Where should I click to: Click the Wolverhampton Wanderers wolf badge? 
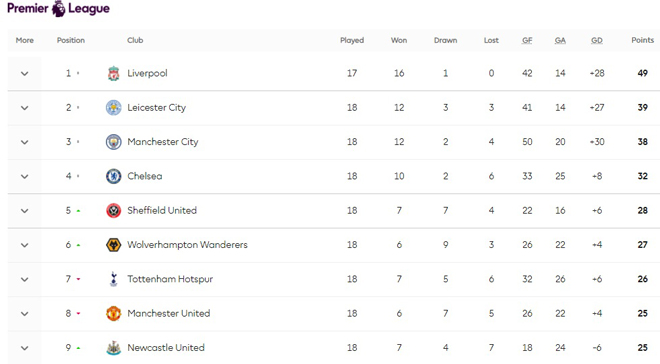113,245
